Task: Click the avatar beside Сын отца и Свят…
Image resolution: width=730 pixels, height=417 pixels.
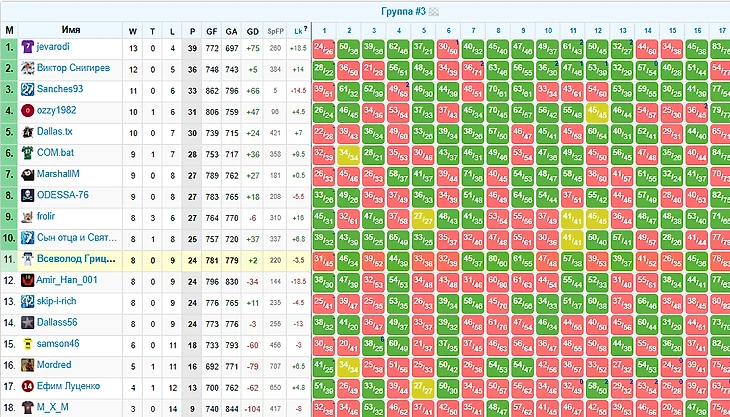Action: (x=27, y=238)
